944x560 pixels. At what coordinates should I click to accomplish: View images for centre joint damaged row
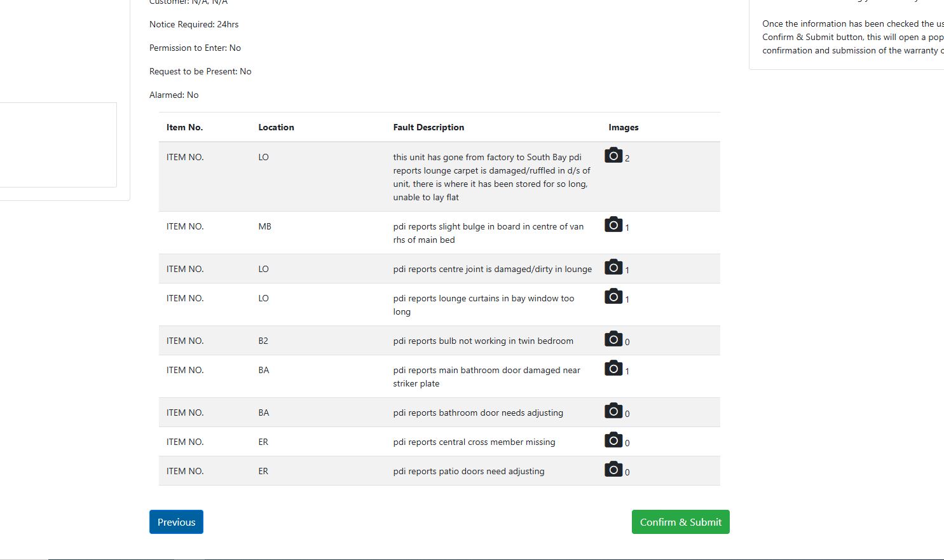click(x=613, y=268)
